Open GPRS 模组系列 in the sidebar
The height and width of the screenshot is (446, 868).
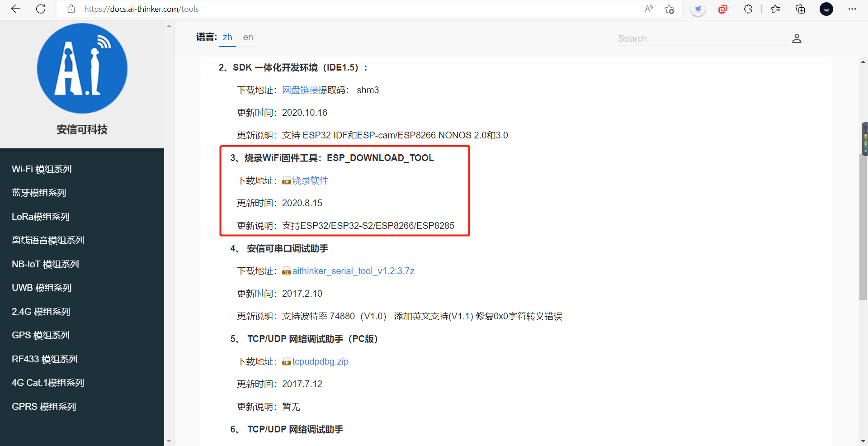point(44,407)
